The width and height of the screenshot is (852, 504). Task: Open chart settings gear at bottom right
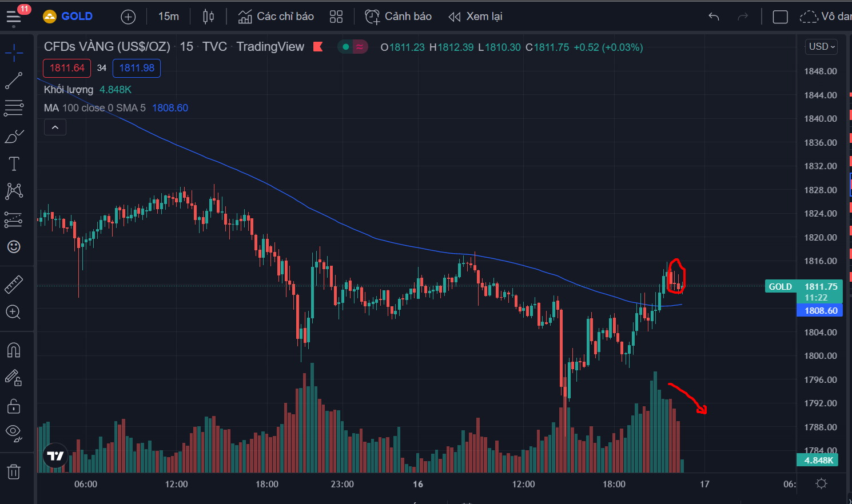point(821,484)
